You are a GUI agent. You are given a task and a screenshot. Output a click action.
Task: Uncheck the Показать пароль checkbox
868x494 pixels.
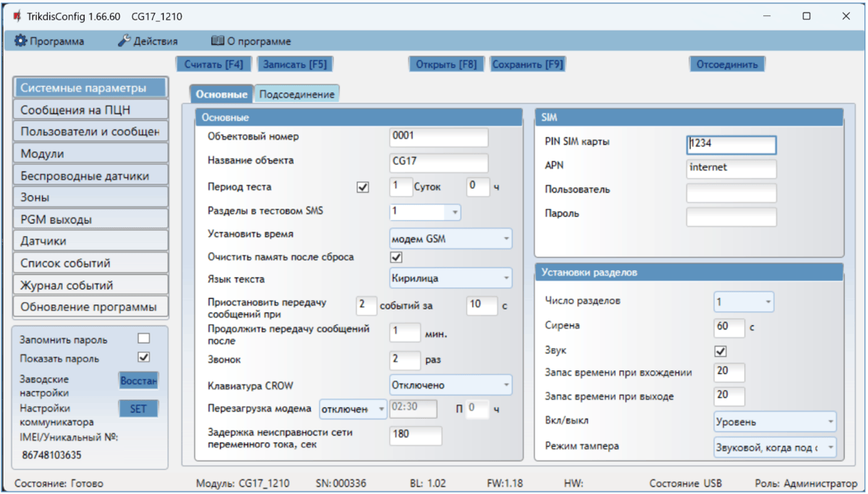[144, 357]
